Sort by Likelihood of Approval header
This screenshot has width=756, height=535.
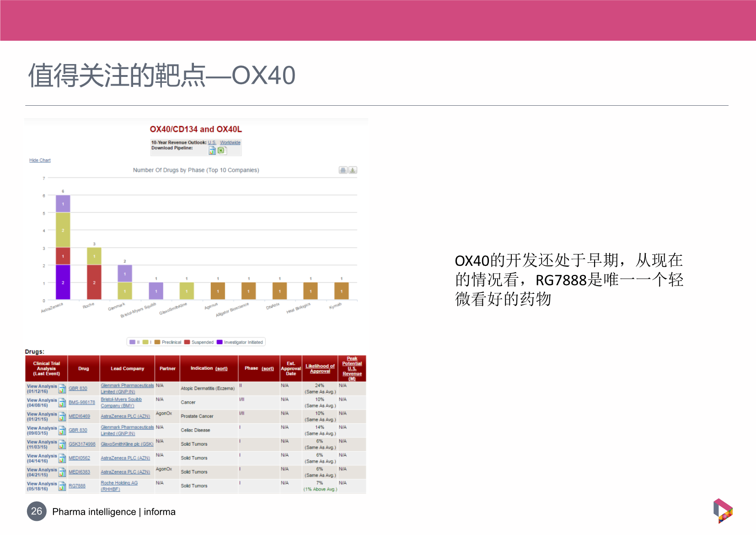click(x=320, y=368)
